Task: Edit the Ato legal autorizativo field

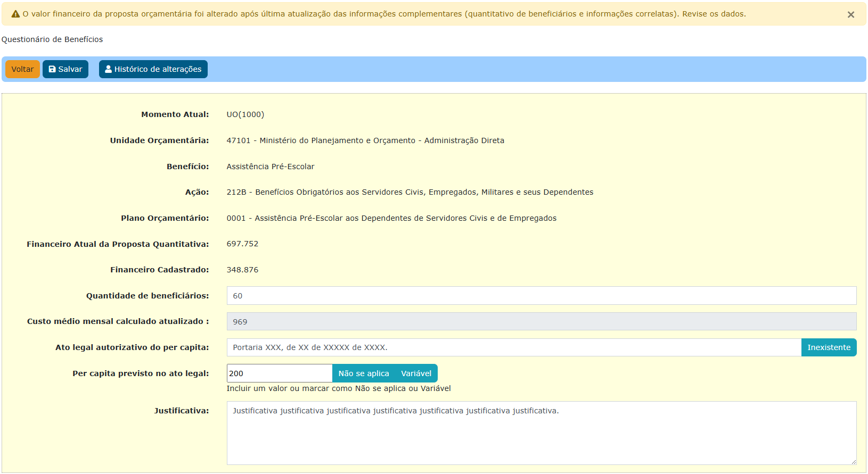Action: click(x=514, y=347)
